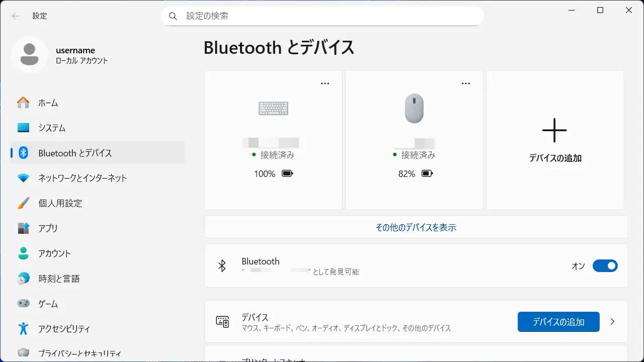Screen dimensions: 644x362
Task: Click the 設定の検索 search field
Action: click(322, 16)
